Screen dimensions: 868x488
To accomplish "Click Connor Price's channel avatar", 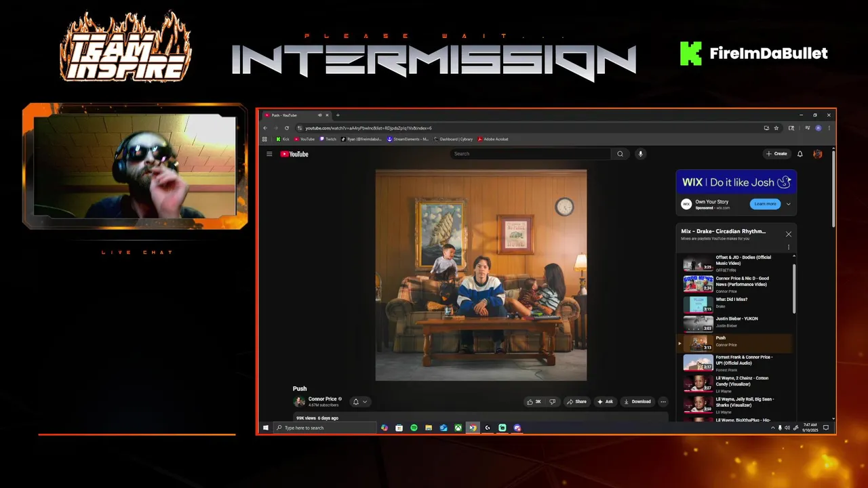I will tap(299, 401).
